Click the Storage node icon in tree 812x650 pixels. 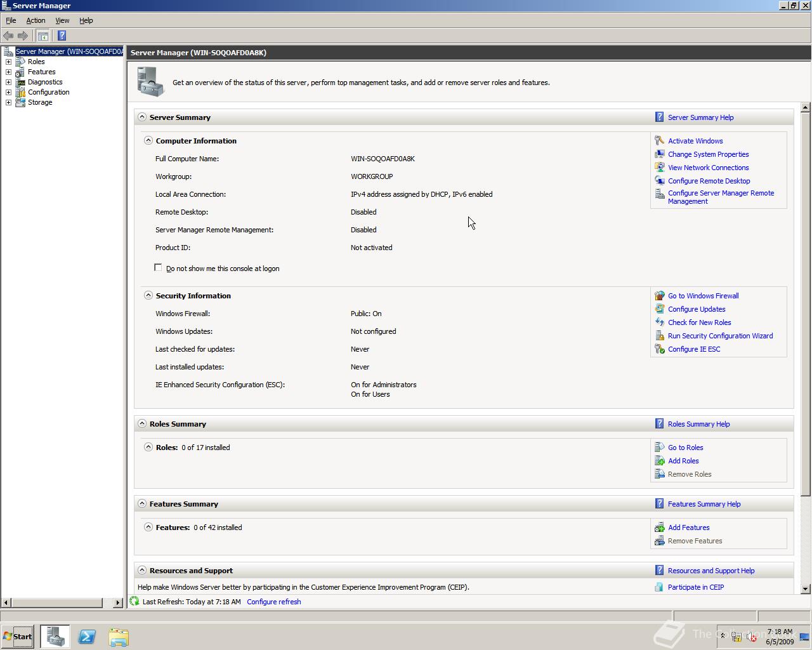coord(20,102)
